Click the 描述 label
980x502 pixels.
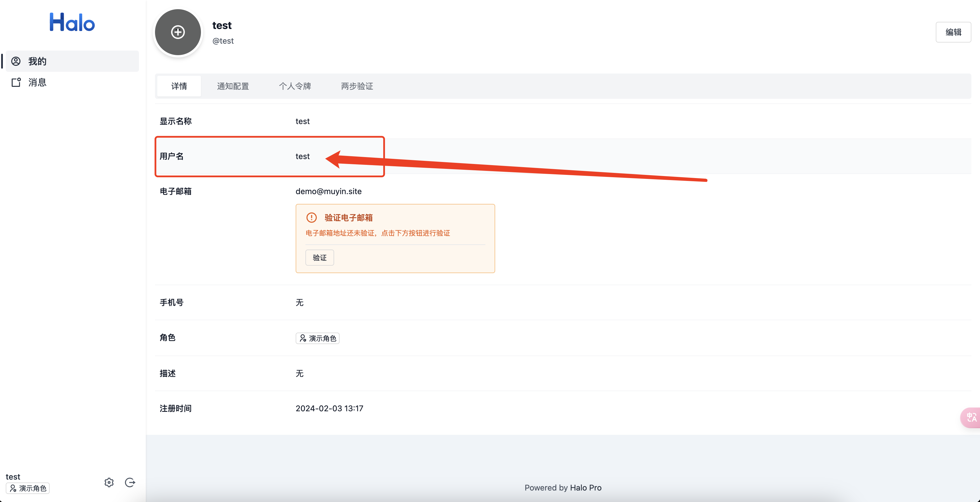pos(167,373)
